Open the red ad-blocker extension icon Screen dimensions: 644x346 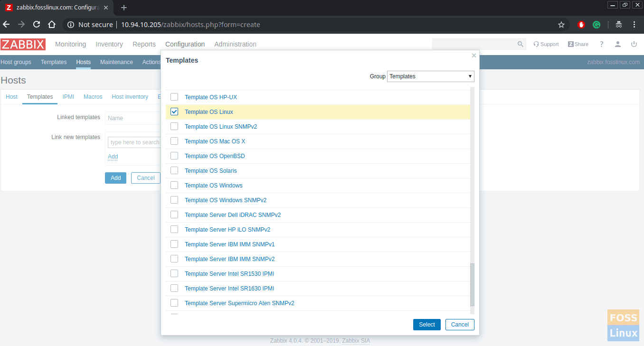click(581, 25)
